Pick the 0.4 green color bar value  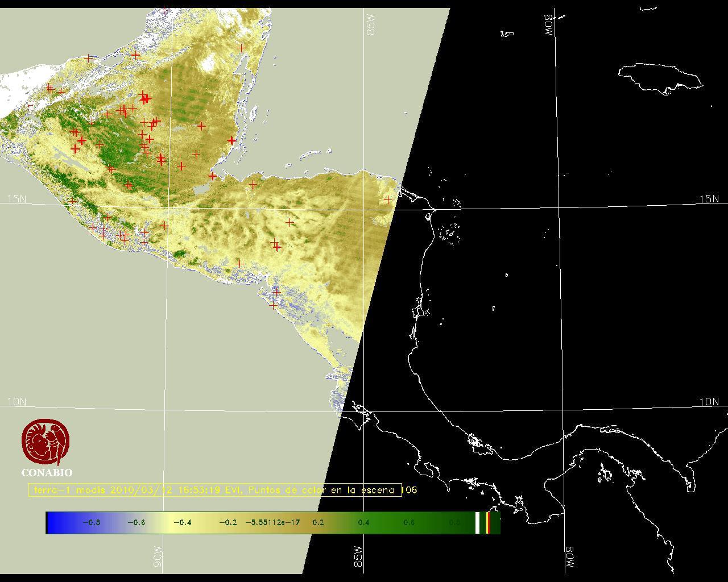coord(363,522)
